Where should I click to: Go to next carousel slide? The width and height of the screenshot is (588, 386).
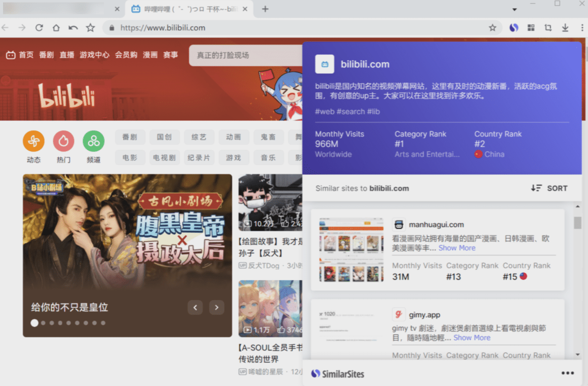pyautogui.click(x=217, y=308)
